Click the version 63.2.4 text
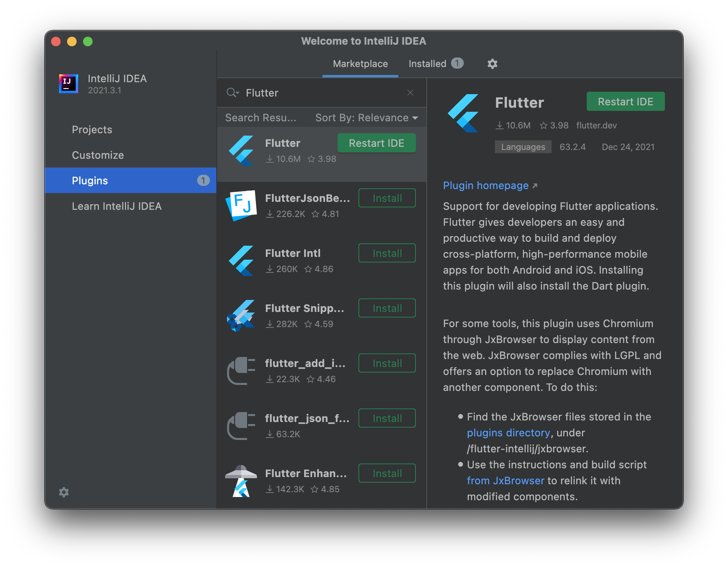728x568 pixels. (x=573, y=147)
